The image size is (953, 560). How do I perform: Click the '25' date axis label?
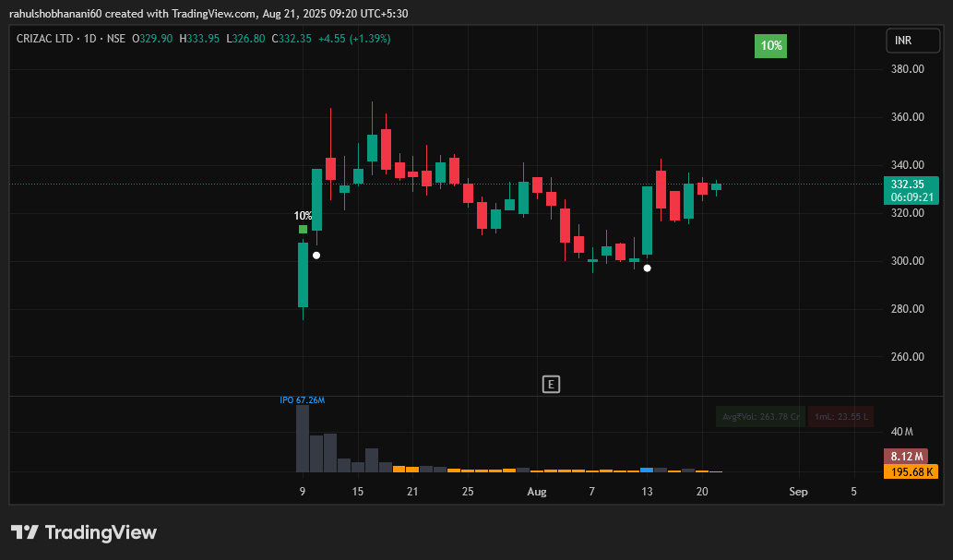point(468,492)
